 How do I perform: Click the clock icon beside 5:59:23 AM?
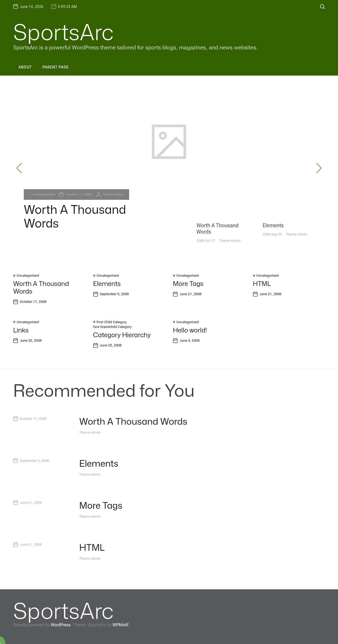(54, 6)
